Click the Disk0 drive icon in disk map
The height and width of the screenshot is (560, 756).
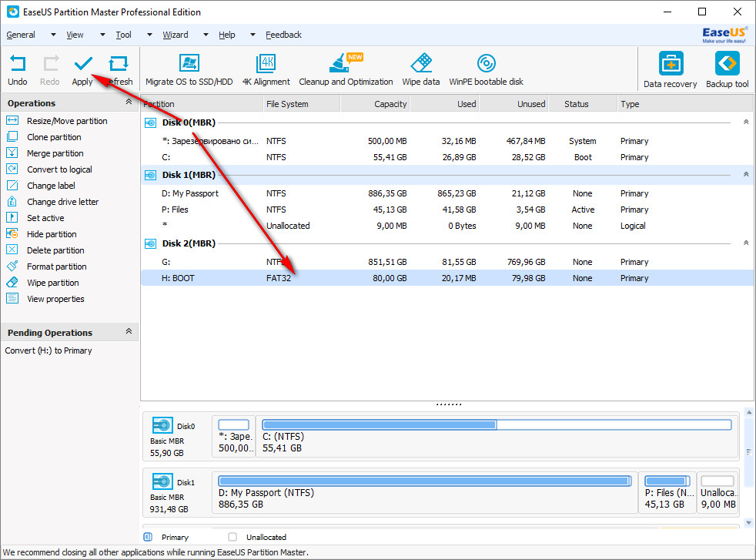point(162,425)
